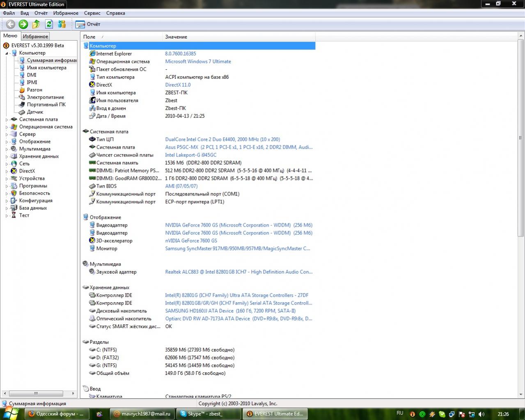Open the Отчёт menu in menu bar
Screen dimensions: 525x420
point(41,13)
